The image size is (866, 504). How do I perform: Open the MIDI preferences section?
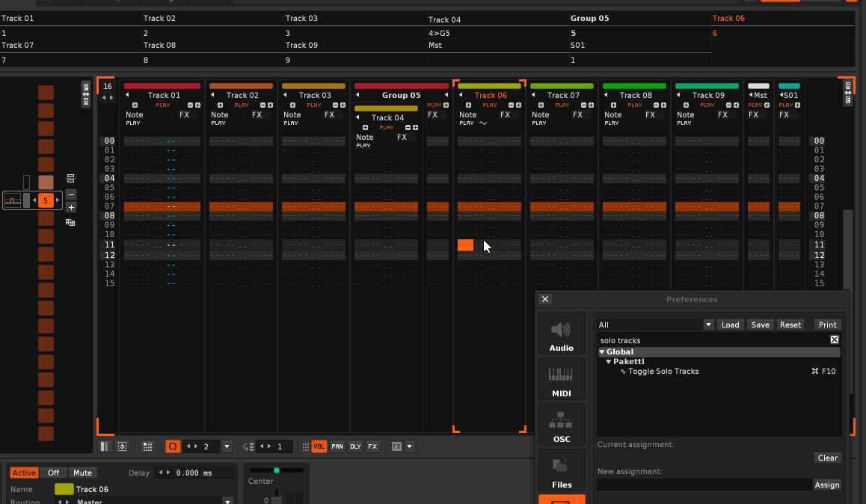tap(562, 380)
